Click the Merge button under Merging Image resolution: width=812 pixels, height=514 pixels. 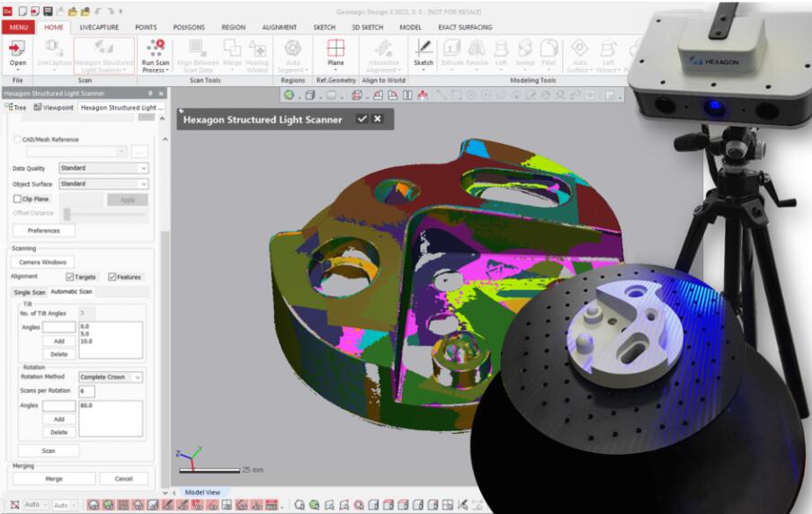click(x=54, y=478)
